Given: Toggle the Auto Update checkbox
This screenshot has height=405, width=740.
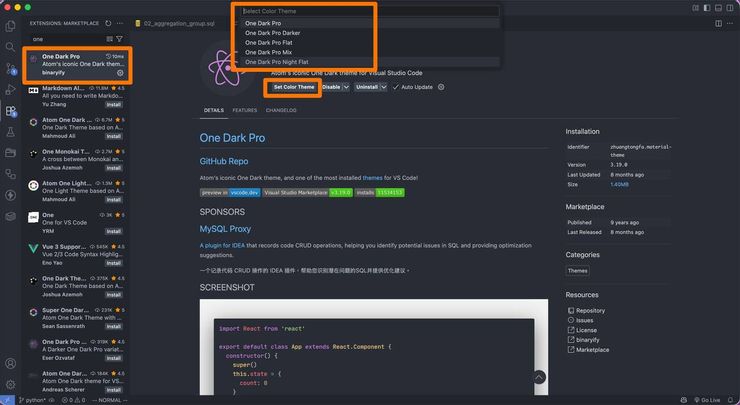Looking at the screenshot, I should tap(397, 87).
